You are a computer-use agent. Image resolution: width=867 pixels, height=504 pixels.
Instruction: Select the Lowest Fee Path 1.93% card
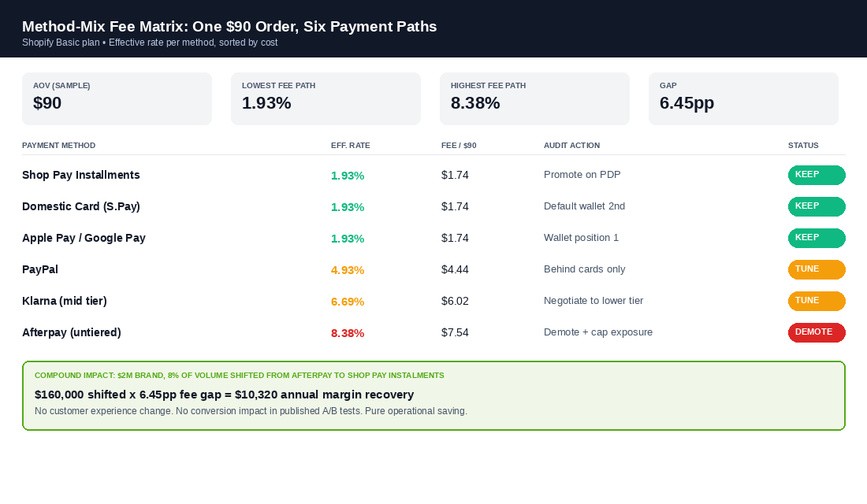tap(326, 98)
